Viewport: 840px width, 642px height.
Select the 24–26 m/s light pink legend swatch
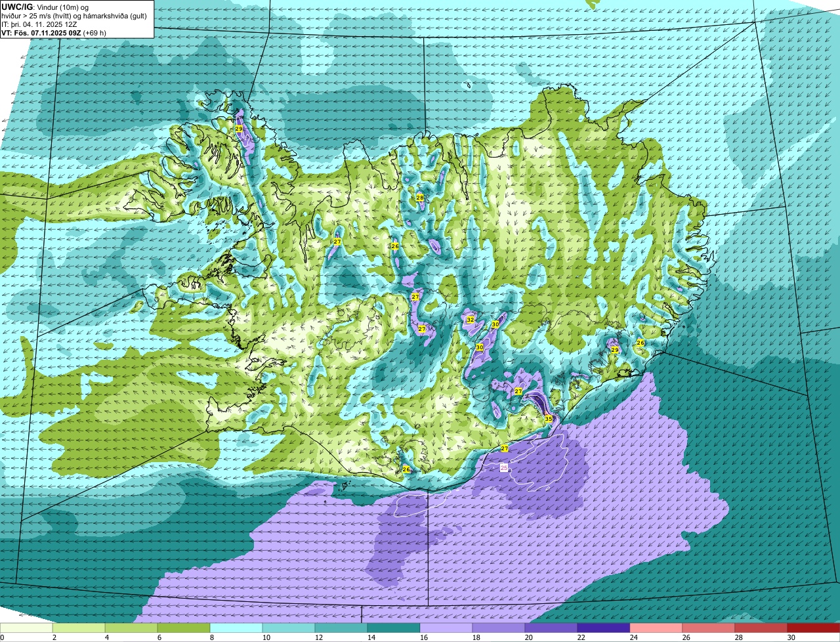click(656, 628)
